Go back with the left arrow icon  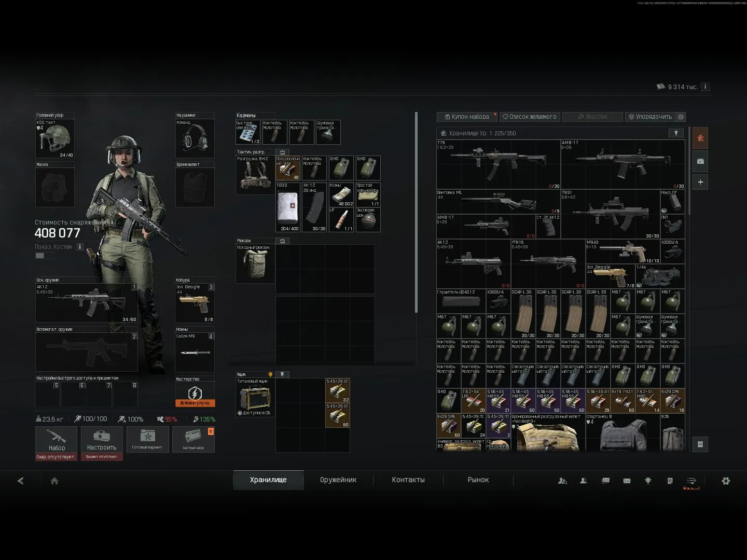coord(21,481)
